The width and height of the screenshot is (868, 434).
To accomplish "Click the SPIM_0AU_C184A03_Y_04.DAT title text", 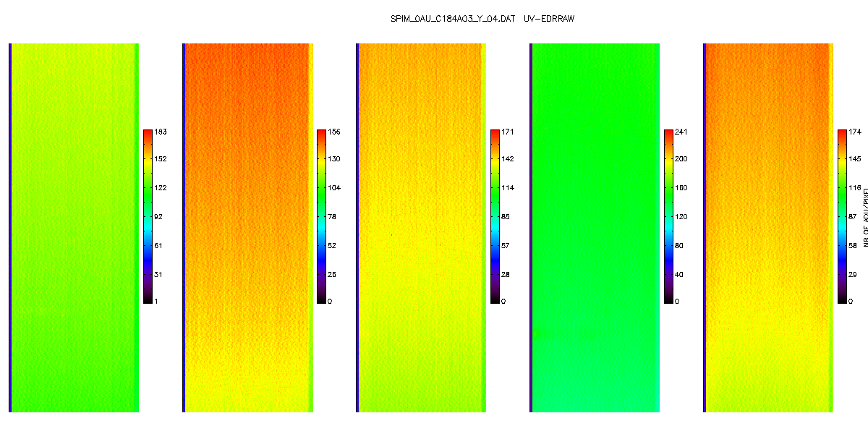I will (453, 19).
